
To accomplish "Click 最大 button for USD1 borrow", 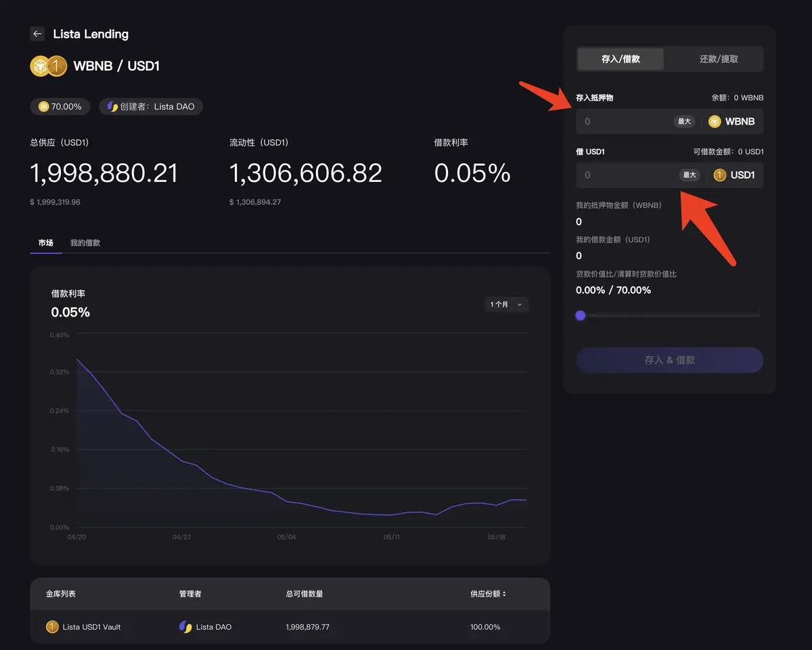I will click(690, 175).
